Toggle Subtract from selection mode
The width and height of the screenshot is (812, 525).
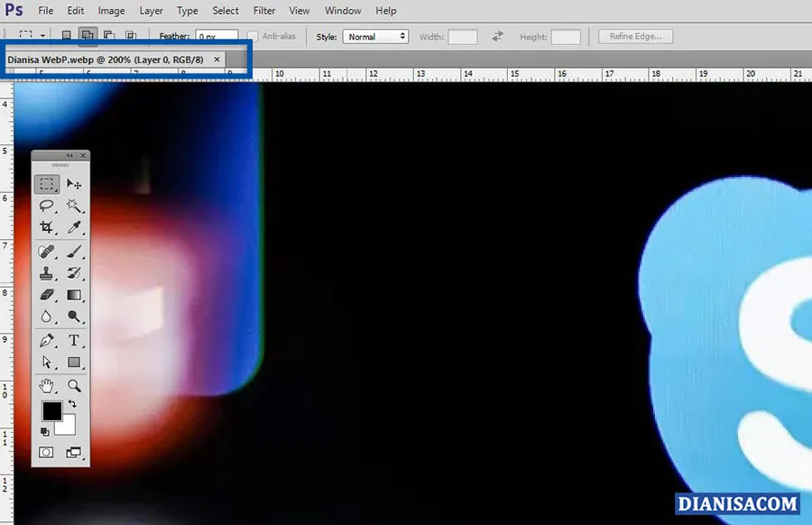(x=107, y=34)
